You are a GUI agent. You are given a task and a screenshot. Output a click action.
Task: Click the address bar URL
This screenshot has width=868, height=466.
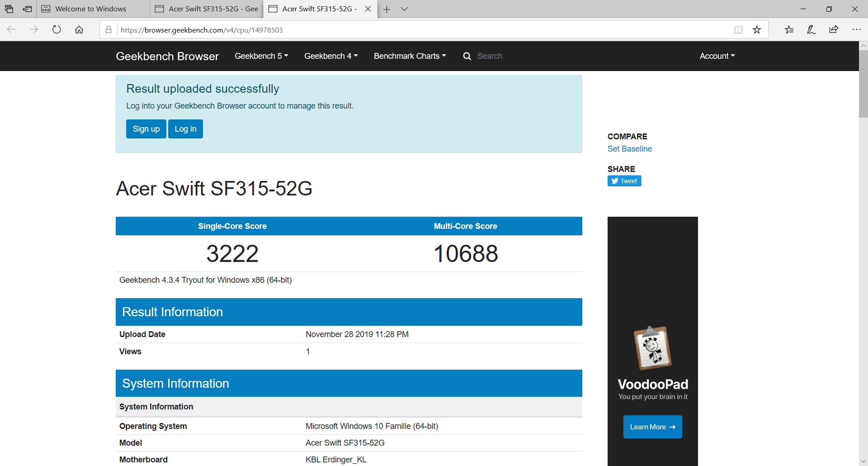pos(202,30)
